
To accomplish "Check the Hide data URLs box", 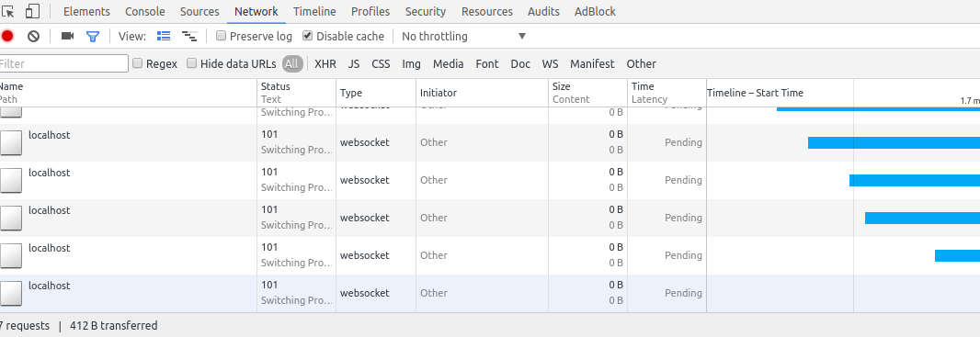I will point(192,63).
